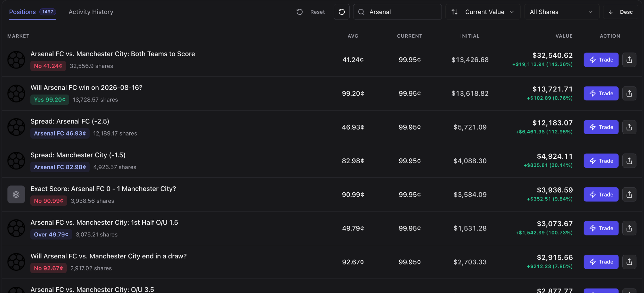Image resolution: width=644 pixels, height=293 pixels.
Task: Click soccer ball icon for Arsenal win market
Action: point(16,93)
